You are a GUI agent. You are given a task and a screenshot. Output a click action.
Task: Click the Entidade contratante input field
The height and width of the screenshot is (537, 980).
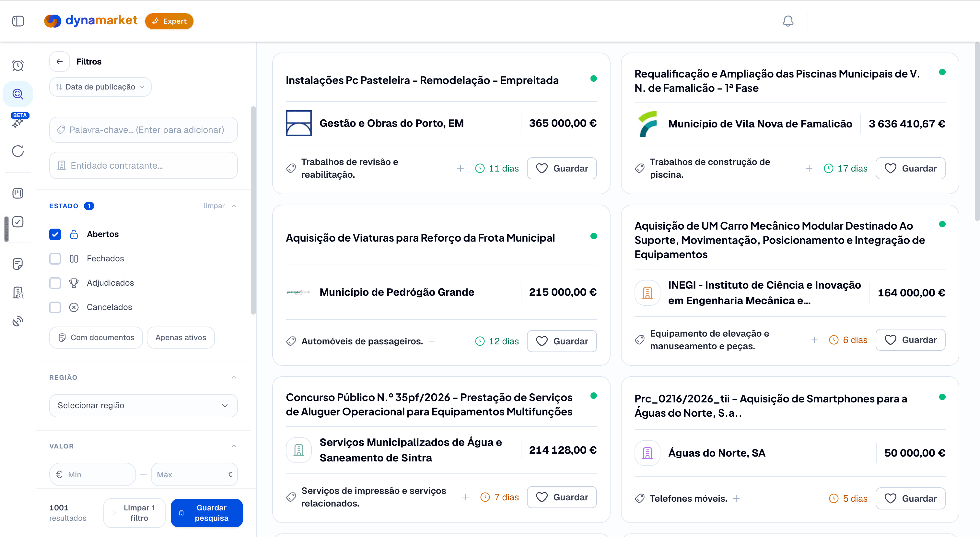point(144,166)
